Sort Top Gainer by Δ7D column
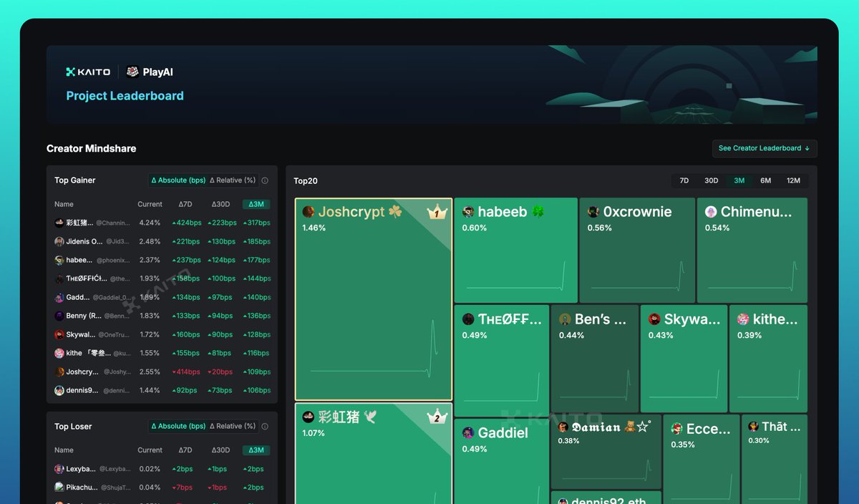Image resolution: width=859 pixels, height=504 pixels. (x=185, y=204)
